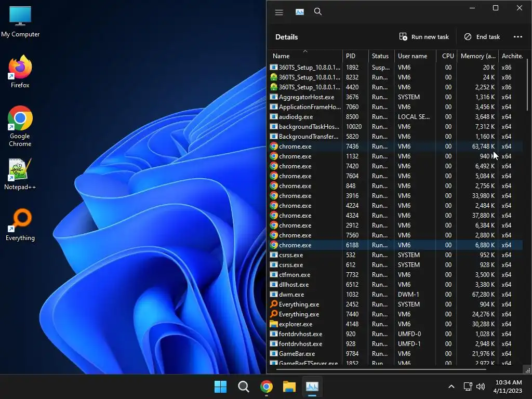This screenshot has width=532, height=399.
Task: Select the suspended 360TS_Setup process PID 1892
Action: point(395,67)
